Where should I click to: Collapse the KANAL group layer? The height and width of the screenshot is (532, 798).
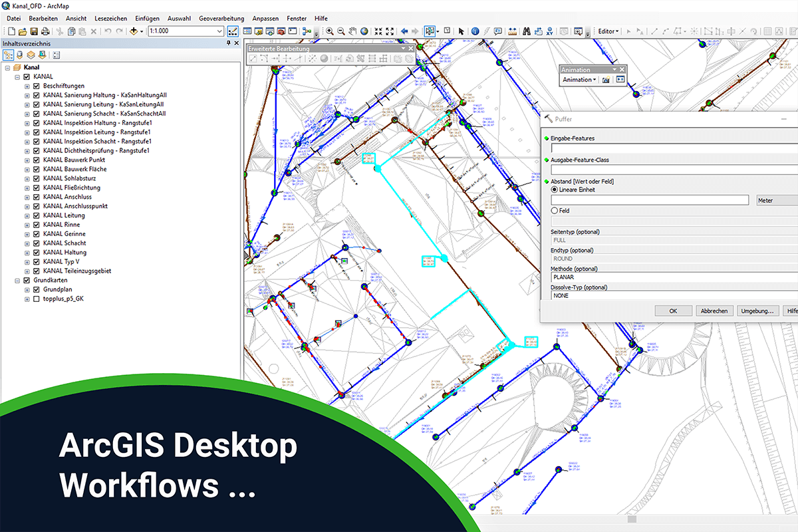tap(17, 76)
